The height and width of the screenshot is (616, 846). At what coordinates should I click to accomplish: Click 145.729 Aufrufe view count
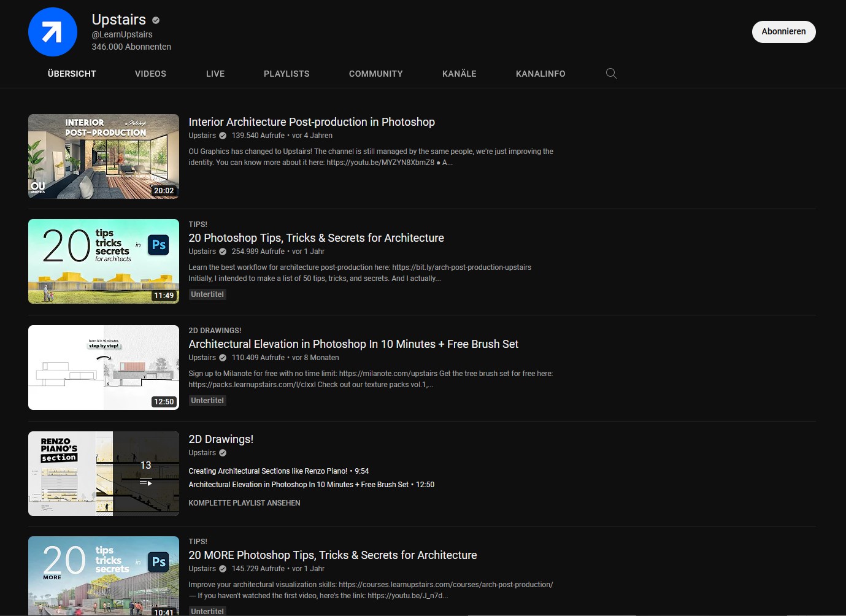[x=258, y=569]
